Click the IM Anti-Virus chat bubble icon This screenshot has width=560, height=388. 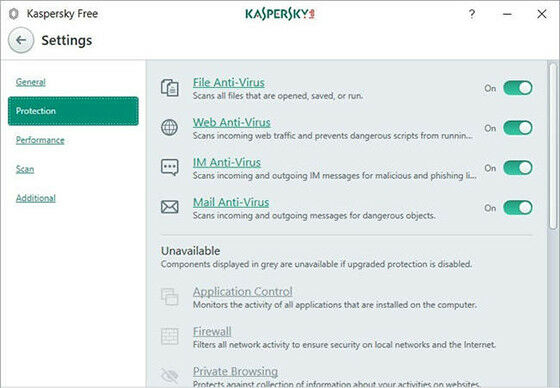tap(170, 168)
